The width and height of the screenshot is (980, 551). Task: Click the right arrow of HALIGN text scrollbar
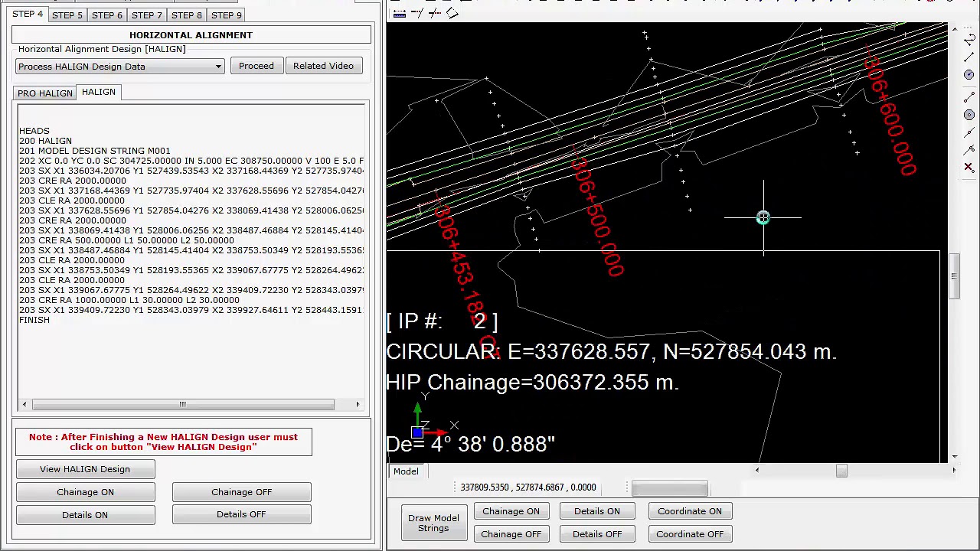(357, 404)
